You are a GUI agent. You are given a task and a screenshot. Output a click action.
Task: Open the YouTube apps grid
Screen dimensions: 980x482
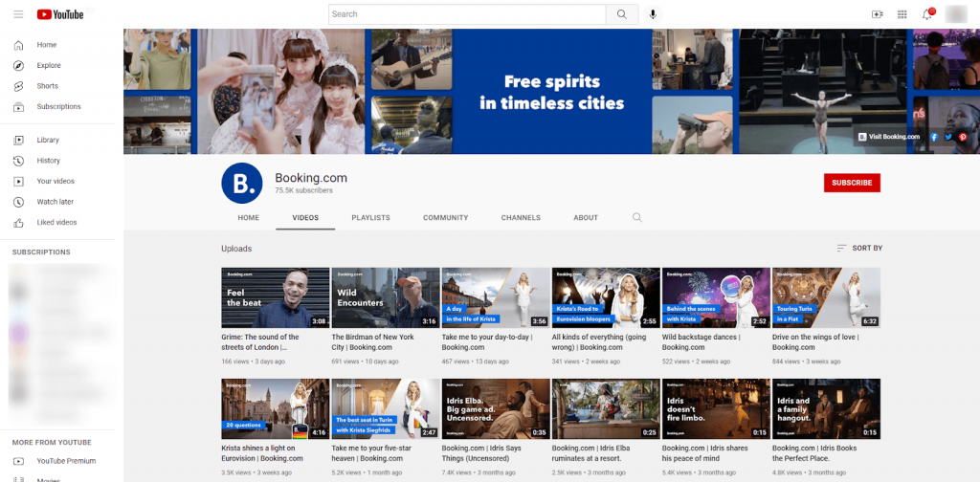(x=902, y=14)
